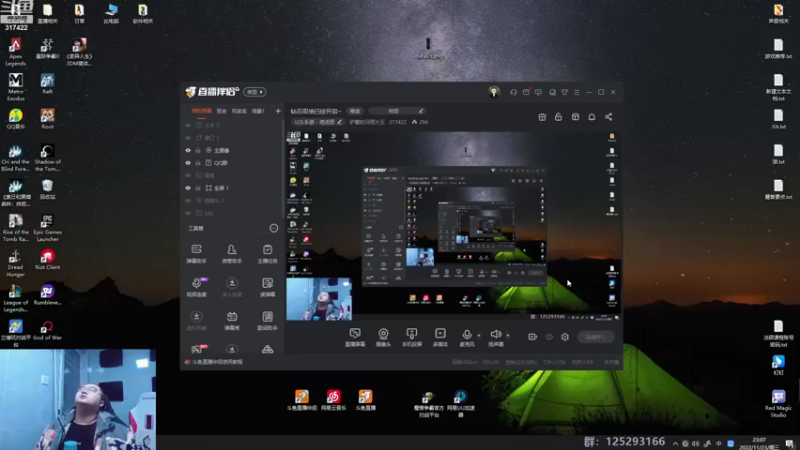Viewport: 800px width, 450px height.
Task: Open the 房管助手 room admin tool
Action: tap(232, 254)
